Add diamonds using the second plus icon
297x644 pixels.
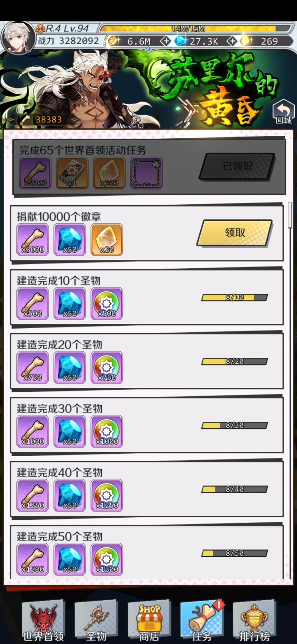coord(232,42)
